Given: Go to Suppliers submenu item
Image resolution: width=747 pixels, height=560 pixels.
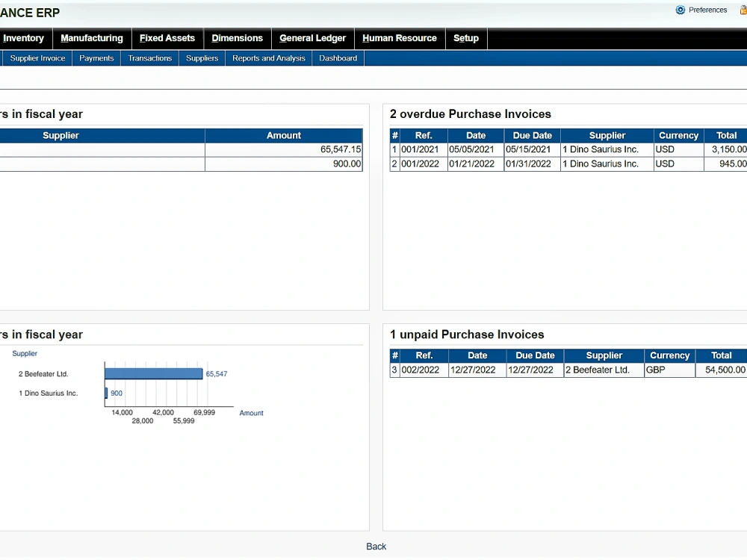Looking at the screenshot, I should tap(202, 58).
